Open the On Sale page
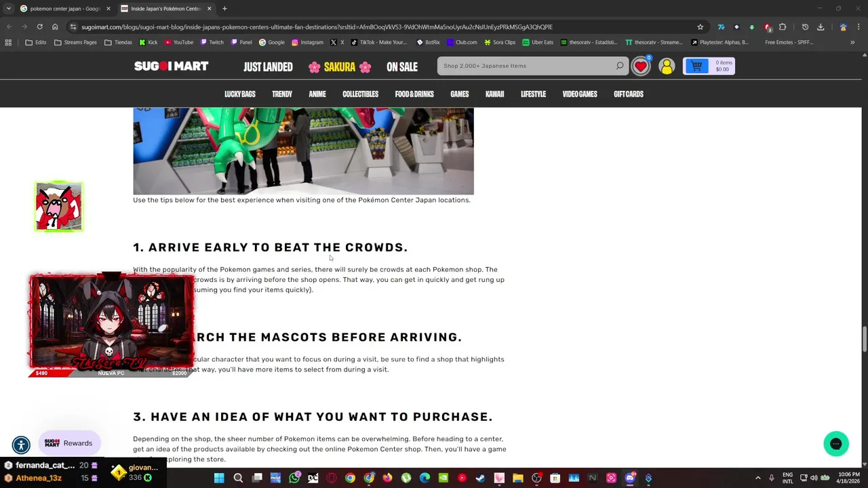 pyautogui.click(x=402, y=67)
